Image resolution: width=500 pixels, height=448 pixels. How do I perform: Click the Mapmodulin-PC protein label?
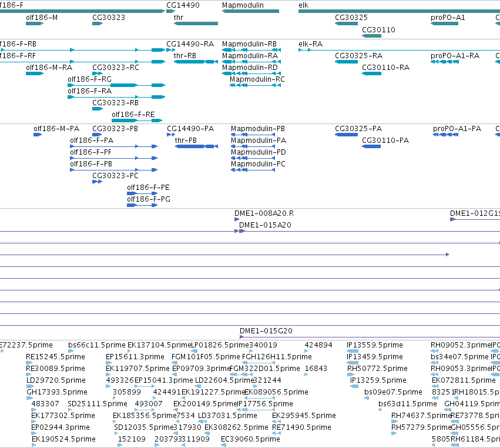(x=259, y=164)
